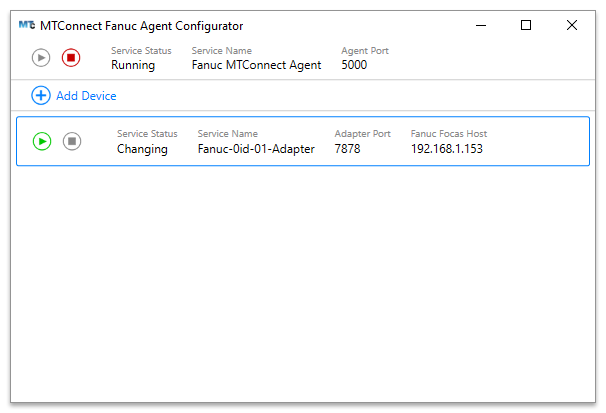Image resolution: width=606 pixels, height=413 pixels.
Task: Select the Changing status text
Action: (142, 149)
